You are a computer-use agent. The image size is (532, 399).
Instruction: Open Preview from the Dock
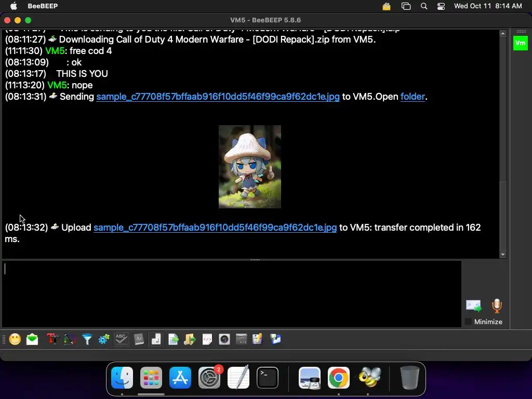310,377
